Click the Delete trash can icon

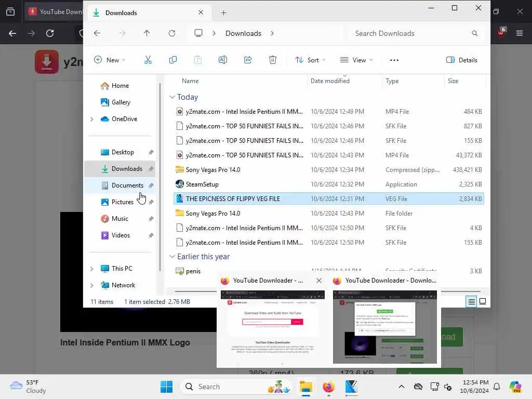[x=272, y=60]
